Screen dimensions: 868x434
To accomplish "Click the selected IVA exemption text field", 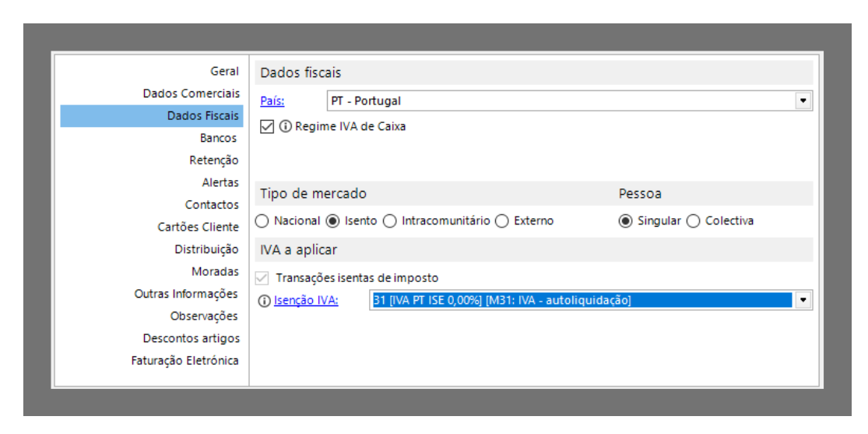I will [x=581, y=301].
